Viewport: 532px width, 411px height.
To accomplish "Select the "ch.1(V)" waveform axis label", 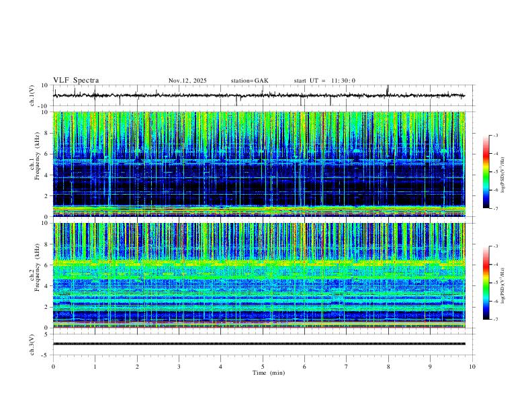I will [x=32, y=95].
